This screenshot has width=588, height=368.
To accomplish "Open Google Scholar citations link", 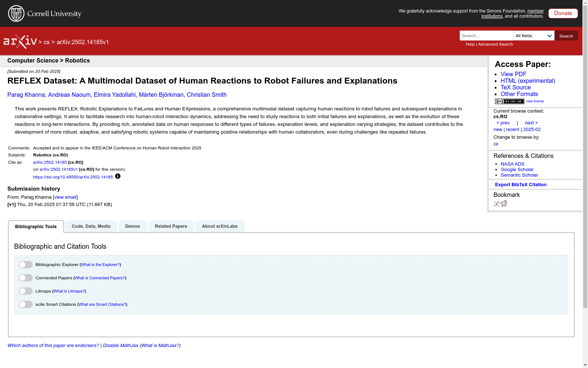I will (x=517, y=170).
